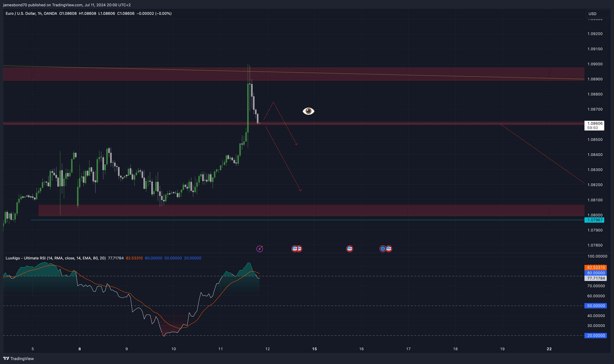Click the 100.00000 RSI axis label
Screen dimensions: 614x364
coord(597,256)
